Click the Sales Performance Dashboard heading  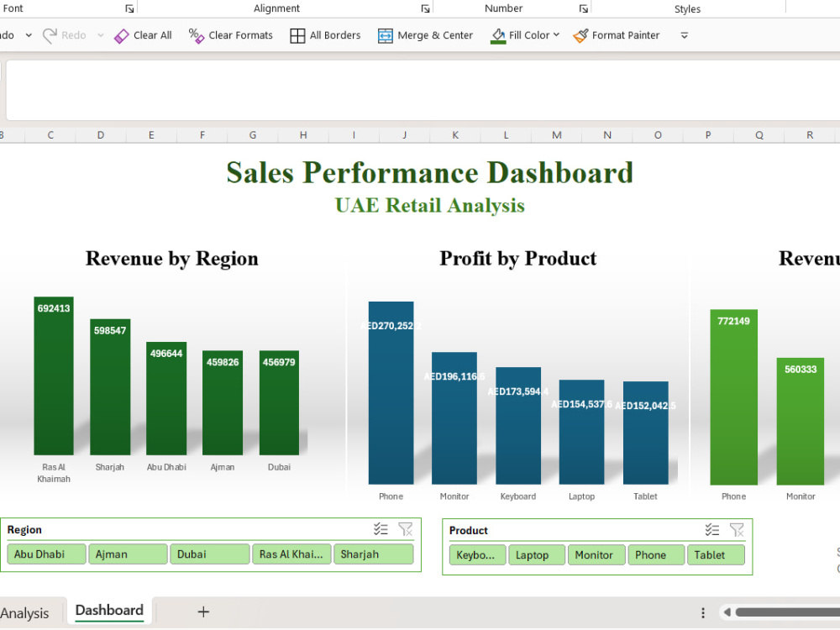[429, 172]
